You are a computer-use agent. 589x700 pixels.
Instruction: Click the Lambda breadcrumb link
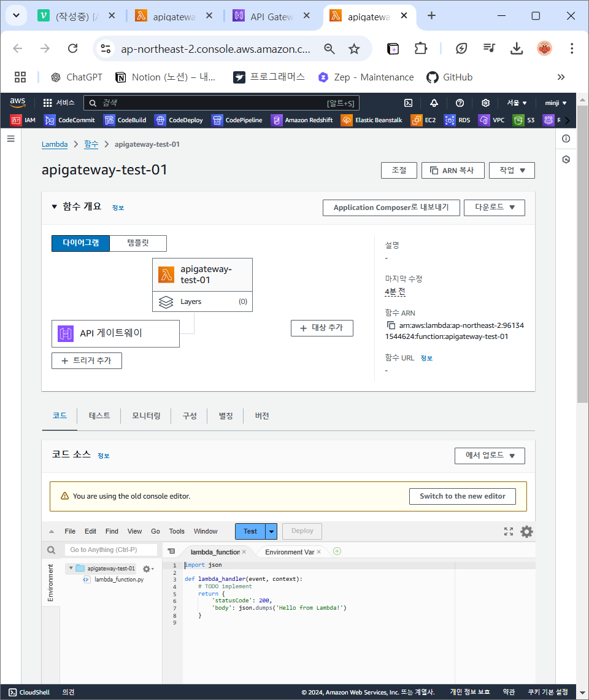pos(55,144)
